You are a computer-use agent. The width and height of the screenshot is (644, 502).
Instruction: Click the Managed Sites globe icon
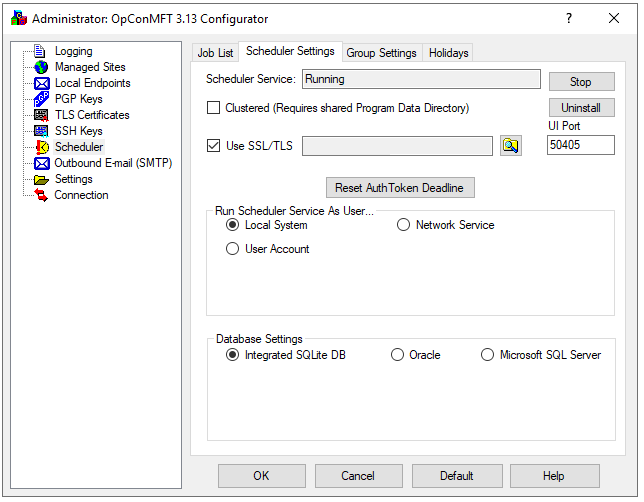[x=41, y=67]
